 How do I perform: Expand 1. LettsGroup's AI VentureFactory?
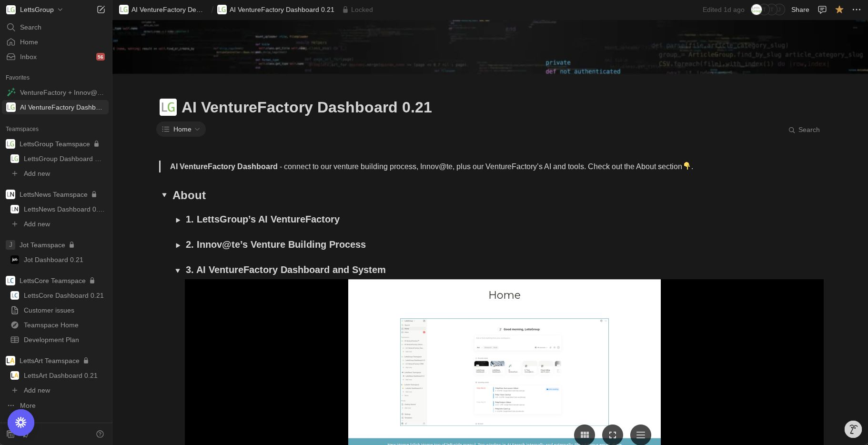pyautogui.click(x=178, y=220)
